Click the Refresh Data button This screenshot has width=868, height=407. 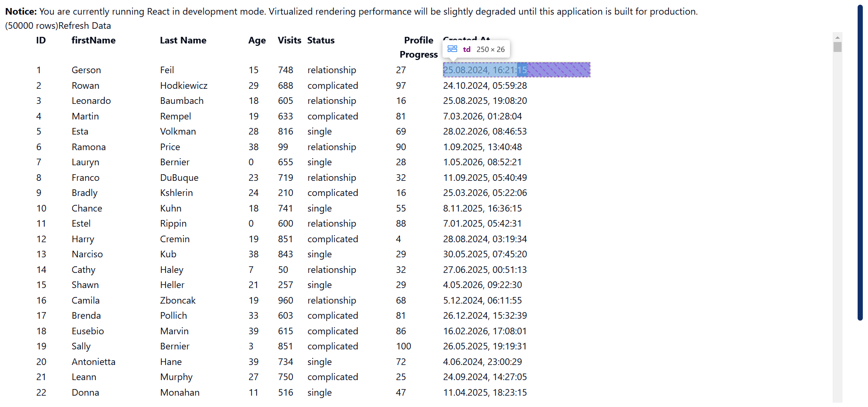tap(84, 25)
